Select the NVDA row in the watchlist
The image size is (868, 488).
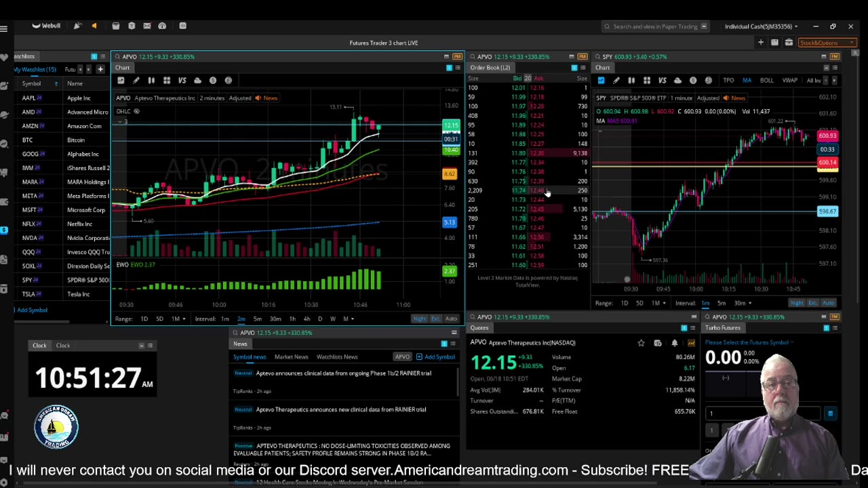tap(62, 239)
